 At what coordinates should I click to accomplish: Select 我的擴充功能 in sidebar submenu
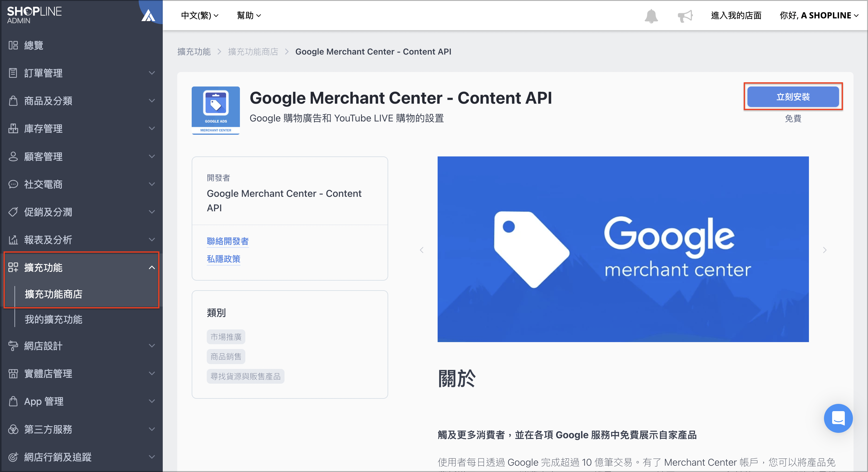(x=54, y=319)
